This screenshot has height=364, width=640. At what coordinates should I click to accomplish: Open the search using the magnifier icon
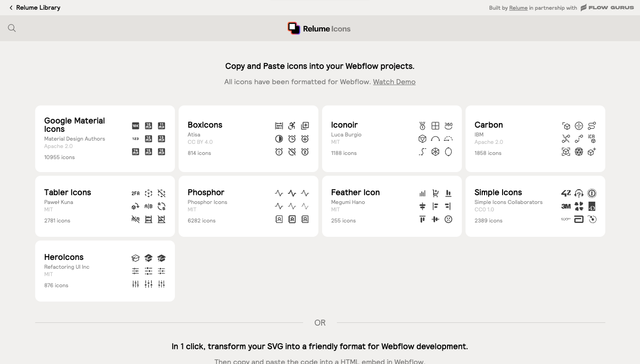[12, 28]
